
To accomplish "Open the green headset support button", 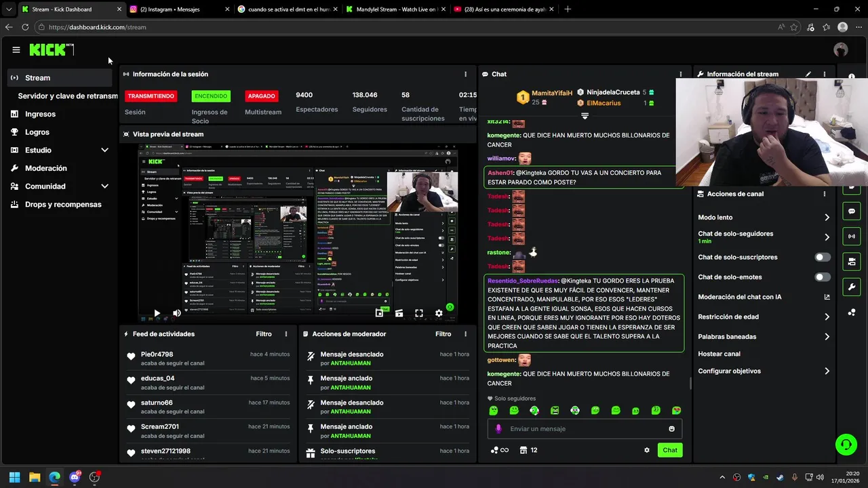I will (846, 445).
